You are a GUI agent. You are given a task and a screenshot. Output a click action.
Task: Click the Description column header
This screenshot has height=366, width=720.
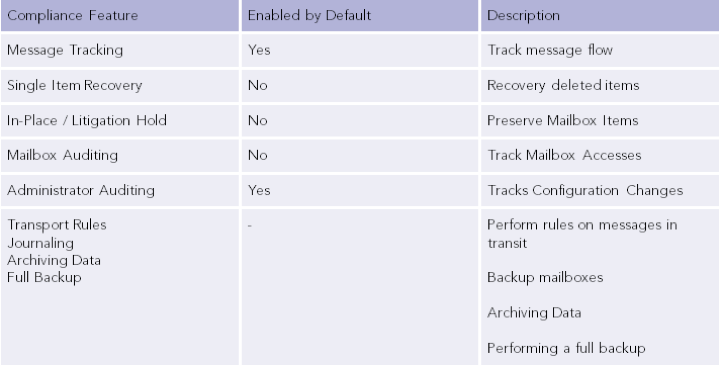600,16
